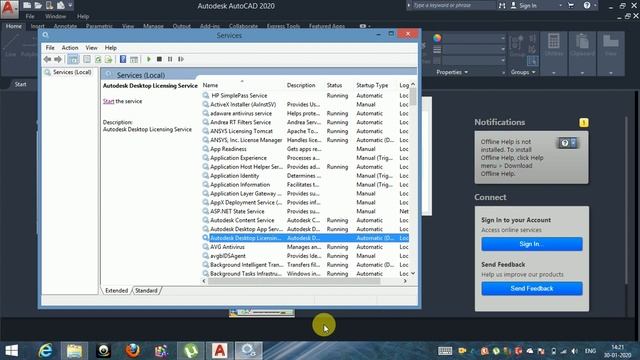Select HP SimplePass Service row
This screenshot has height=360, width=640.
305,96
